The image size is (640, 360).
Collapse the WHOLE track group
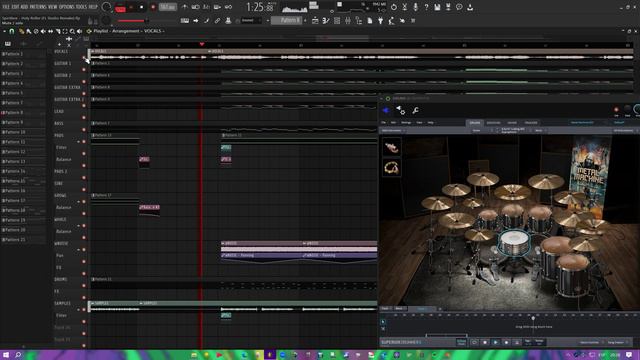pyautogui.click(x=79, y=226)
